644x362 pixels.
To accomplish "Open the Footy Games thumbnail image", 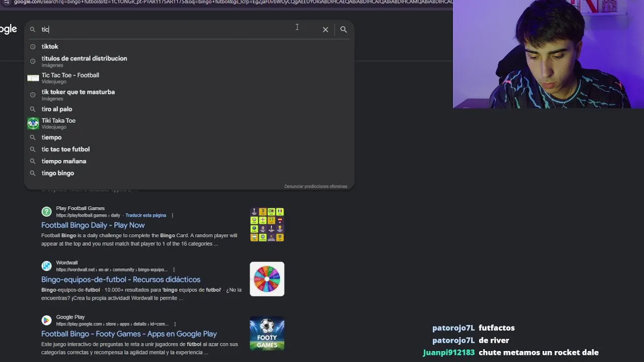I will (267, 333).
